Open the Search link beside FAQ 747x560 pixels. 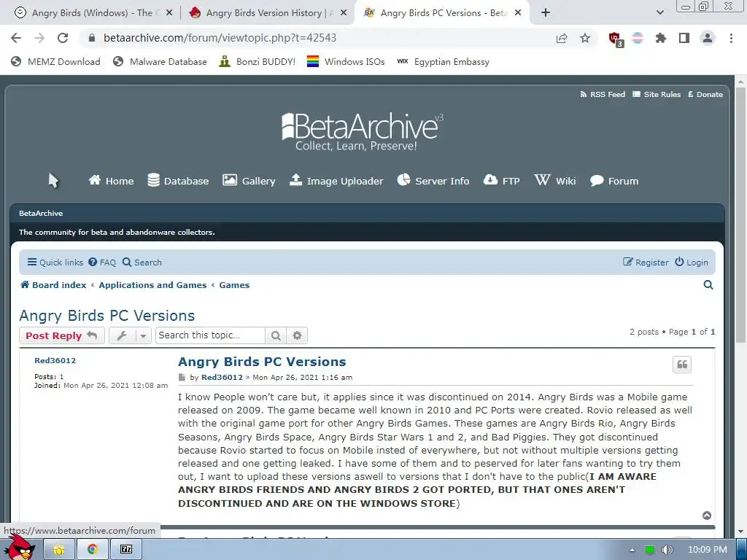(x=142, y=262)
